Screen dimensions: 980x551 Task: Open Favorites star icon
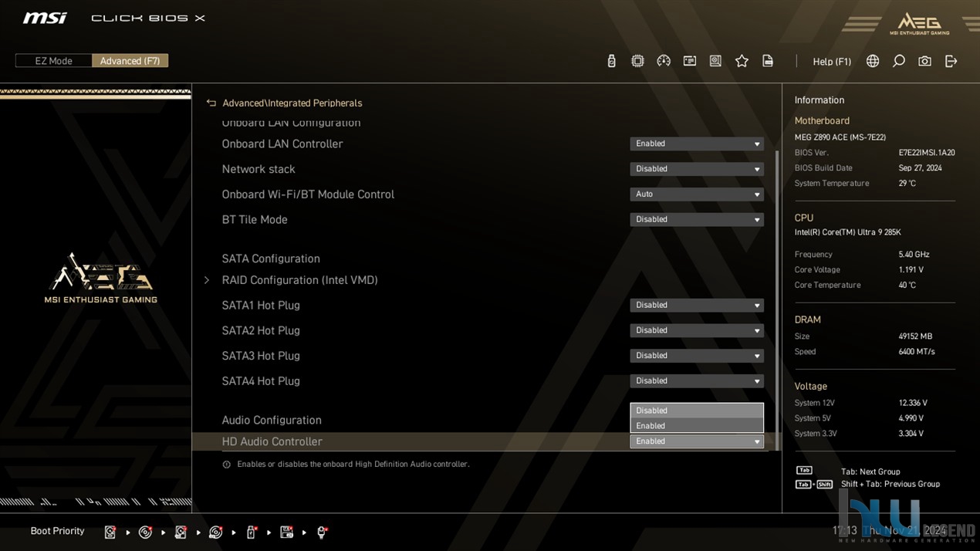[742, 61]
